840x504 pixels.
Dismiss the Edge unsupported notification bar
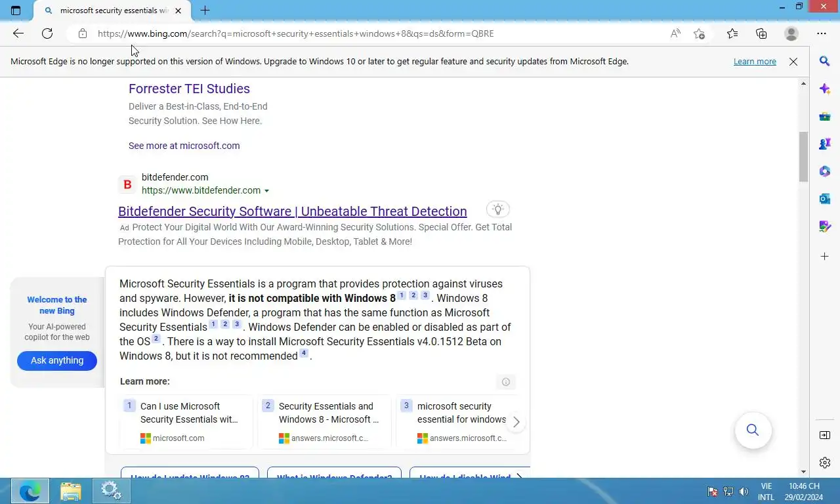[x=793, y=62]
